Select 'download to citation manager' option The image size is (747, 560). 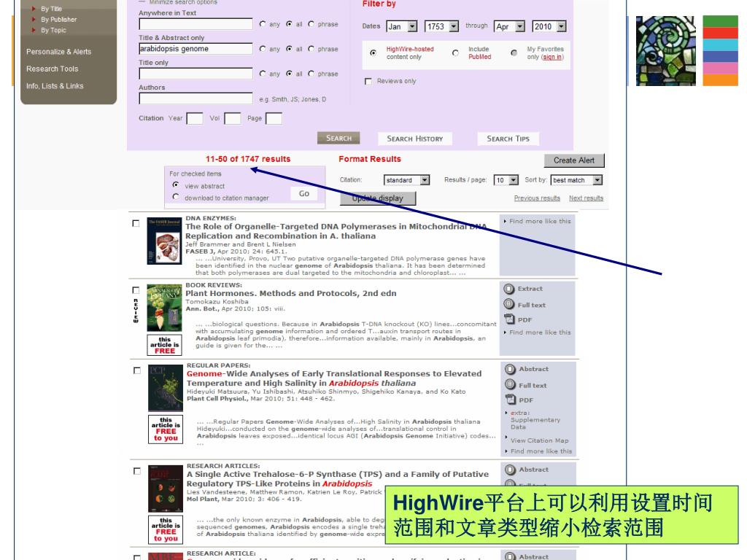pyautogui.click(x=176, y=197)
